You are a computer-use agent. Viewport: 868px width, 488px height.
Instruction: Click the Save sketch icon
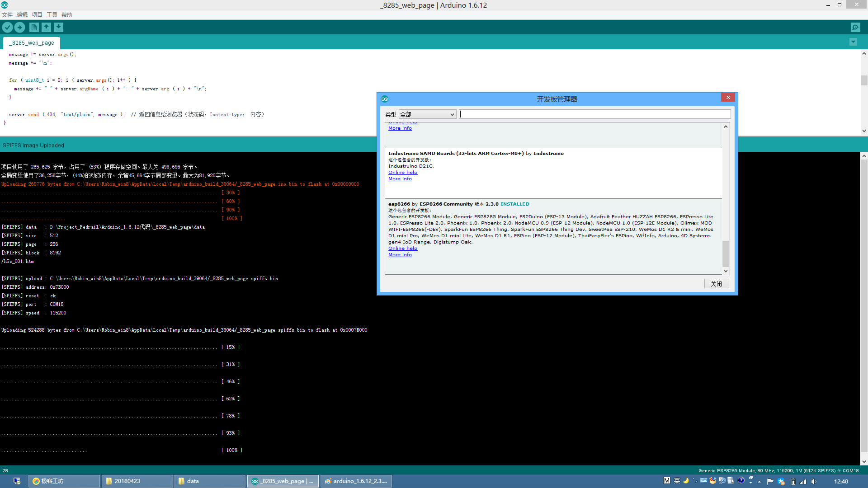coord(58,27)
